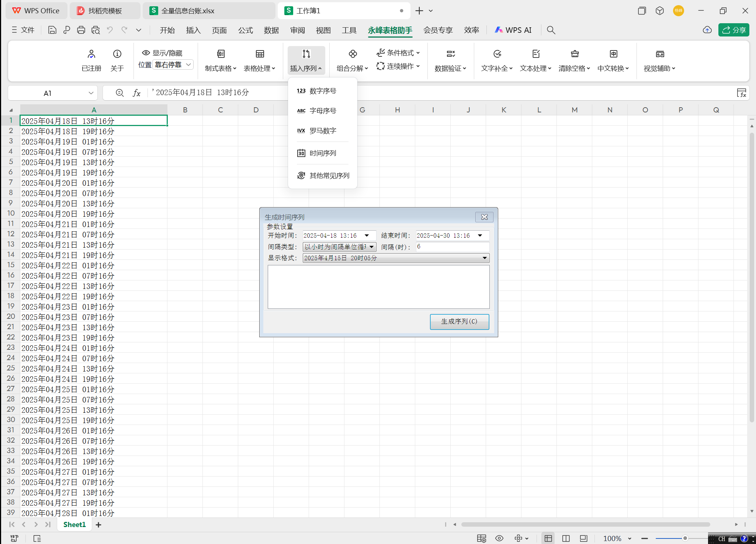Click the 生成序列(C) button
Image resolution: width=756 pixels, height=544 pixels.
pyautogui.click(x=459, y=321)
